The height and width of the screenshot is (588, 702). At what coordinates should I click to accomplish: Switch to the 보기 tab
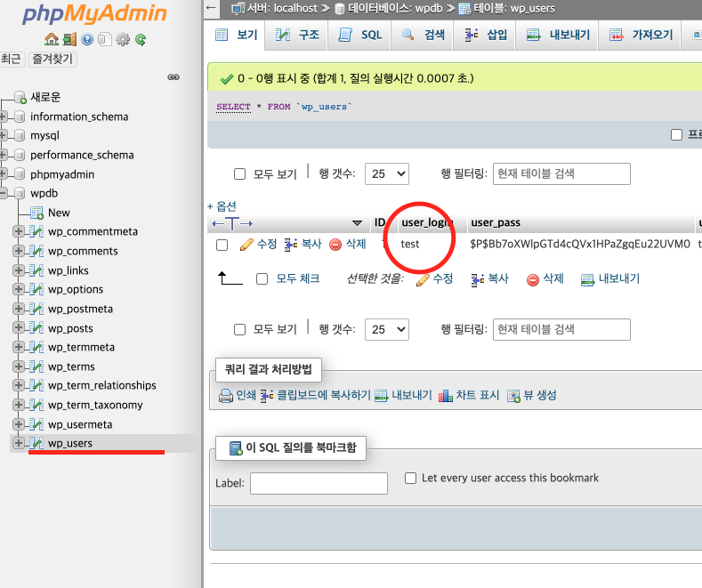click(x=236, y=35)
